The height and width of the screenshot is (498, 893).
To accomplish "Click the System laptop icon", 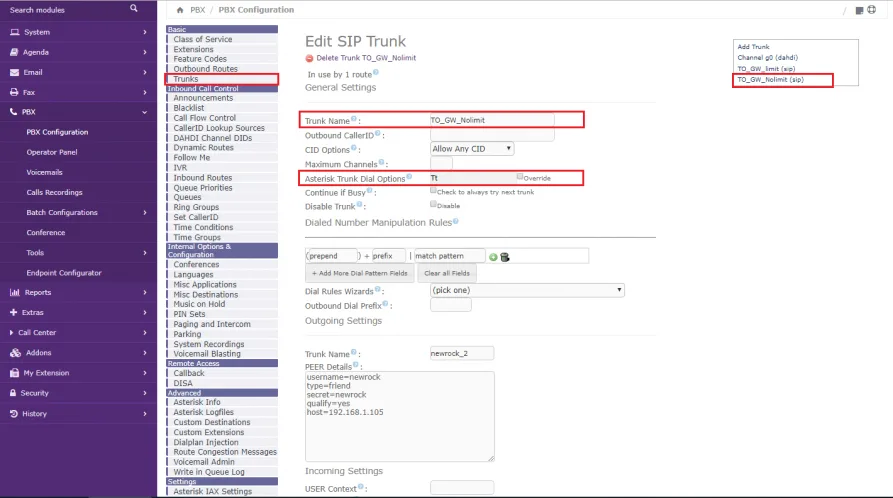I will 15,32.
